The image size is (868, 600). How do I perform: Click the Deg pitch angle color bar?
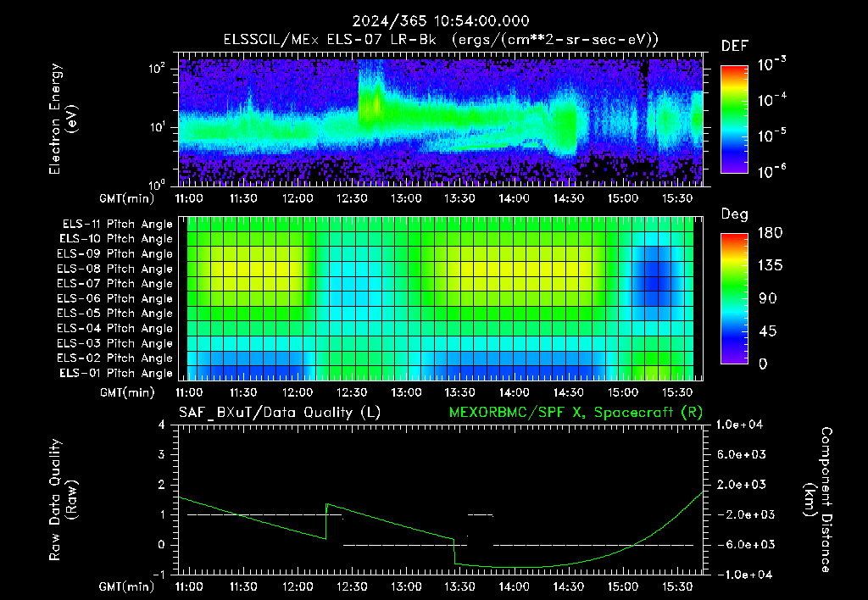[734, 298]
